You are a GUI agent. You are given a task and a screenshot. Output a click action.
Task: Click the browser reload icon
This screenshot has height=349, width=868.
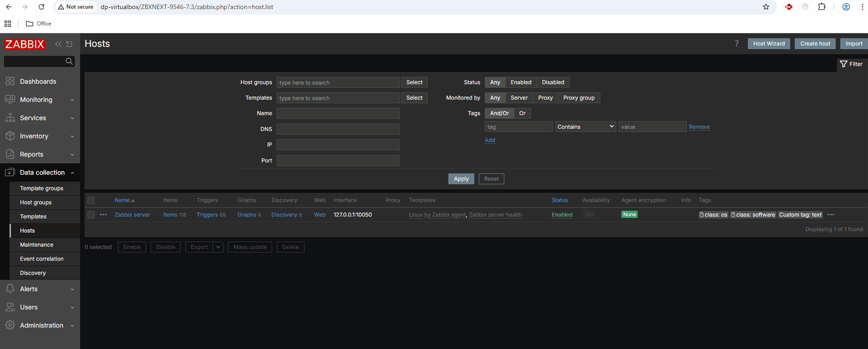(x=41, y=7)
